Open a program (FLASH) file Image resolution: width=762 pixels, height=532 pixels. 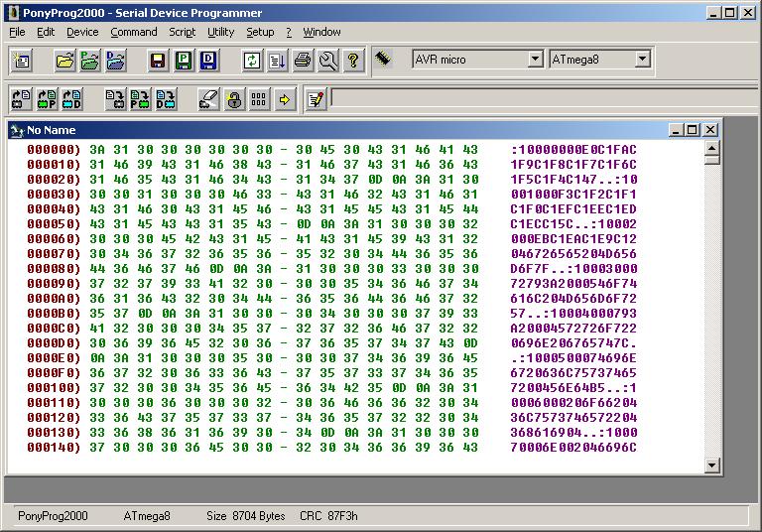point(90,61)
